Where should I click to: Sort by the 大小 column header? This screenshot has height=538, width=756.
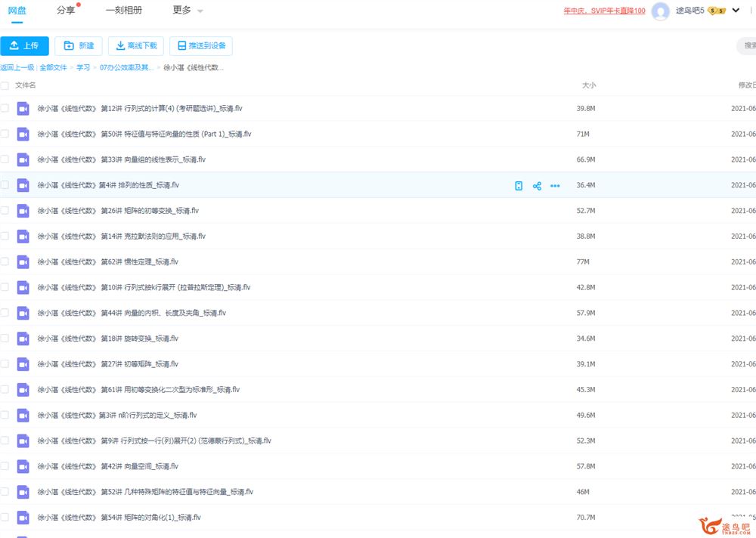pos(589,85)
